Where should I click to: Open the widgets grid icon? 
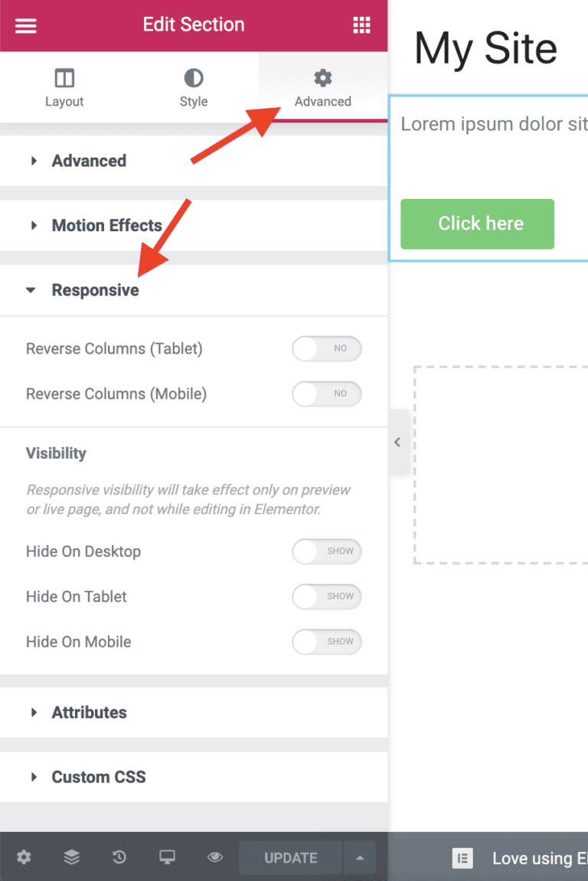pyautogui.click(x=361, y=25)
